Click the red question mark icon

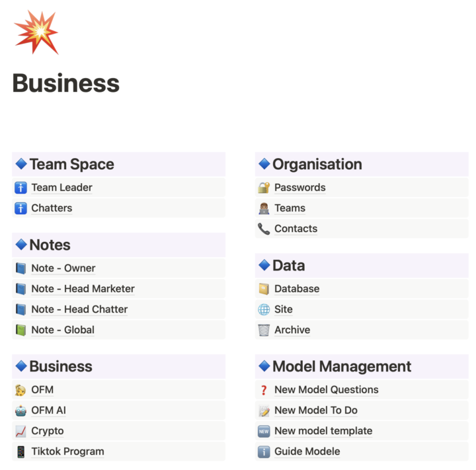(264, 390)
